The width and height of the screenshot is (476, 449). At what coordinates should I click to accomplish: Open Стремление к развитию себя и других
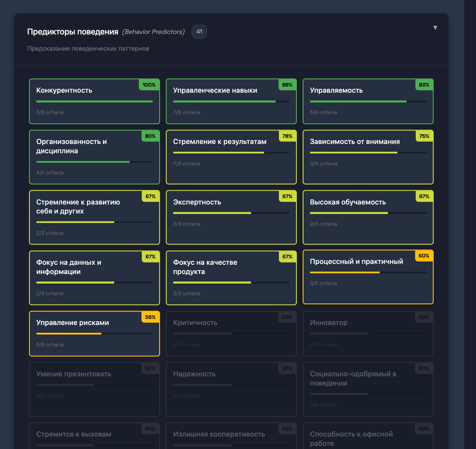(x=94, y=217)
